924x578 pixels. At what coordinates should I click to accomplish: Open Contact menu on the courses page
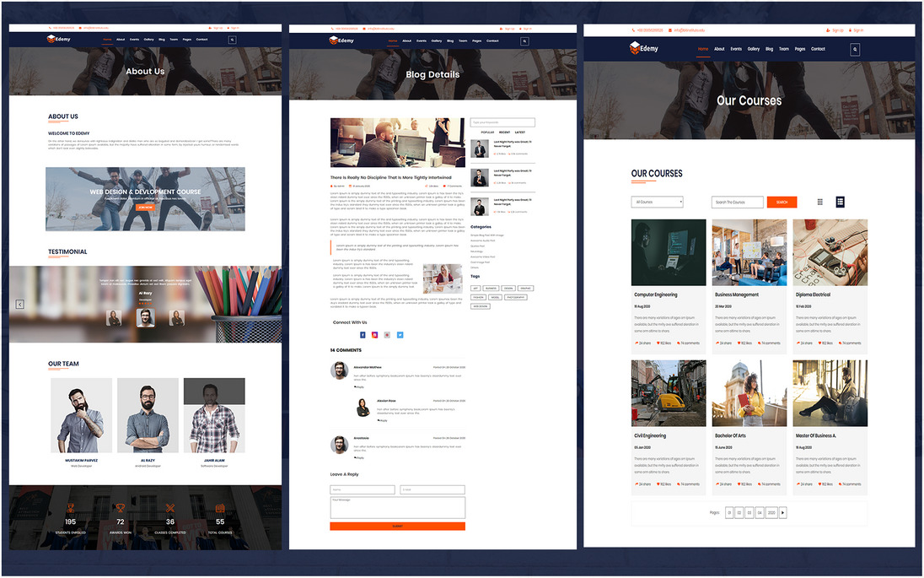point(818,49)
